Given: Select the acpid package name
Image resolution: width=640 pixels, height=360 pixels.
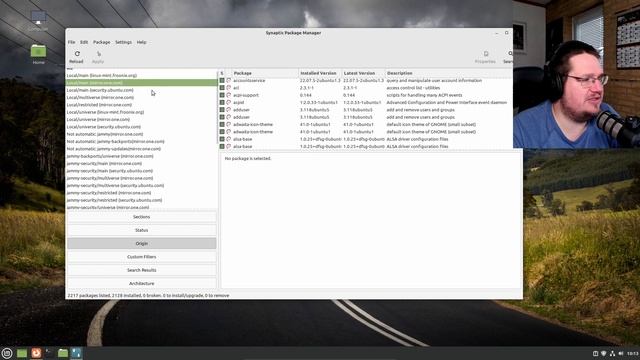Looking at the screenshot, I should coord(239,102).
